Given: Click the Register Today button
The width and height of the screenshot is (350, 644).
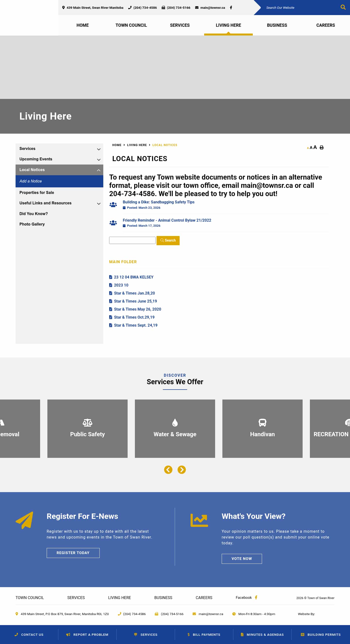Looking at the screenshot, I should (73, 553).
